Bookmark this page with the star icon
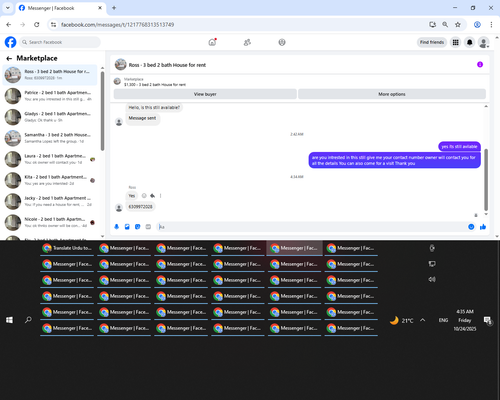The height and width of the screenshot is (400, 500). point(458,25)
